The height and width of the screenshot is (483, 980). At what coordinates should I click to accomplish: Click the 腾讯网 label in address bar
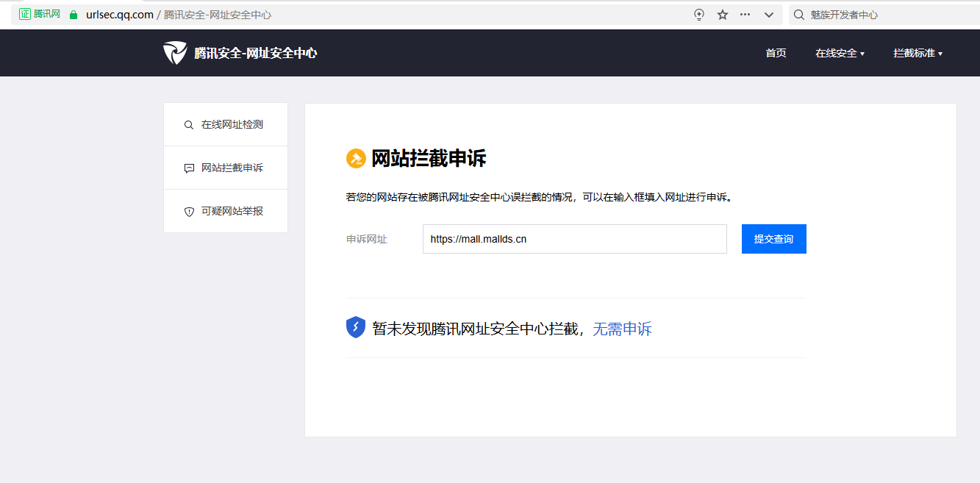point(47,14)
